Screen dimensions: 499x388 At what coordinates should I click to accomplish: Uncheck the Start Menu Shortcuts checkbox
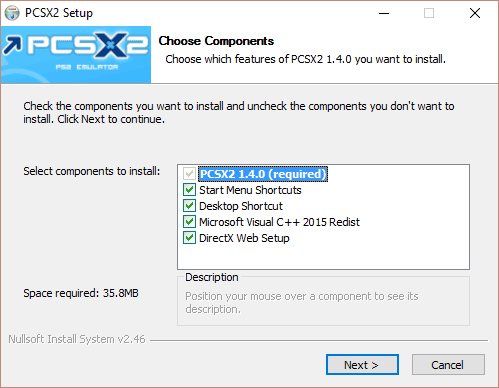point(189,190)
